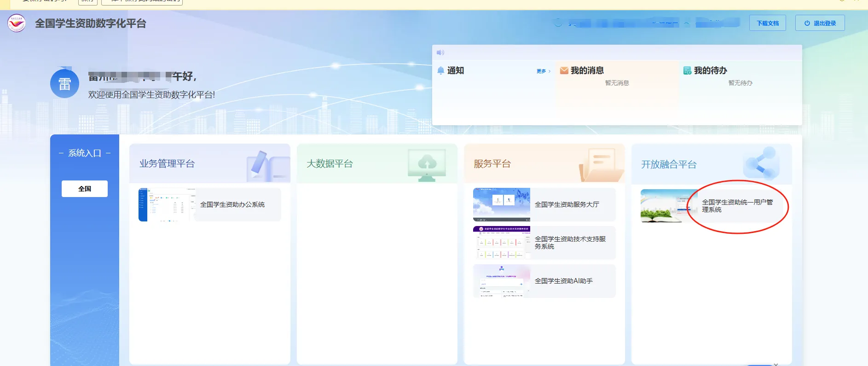Open 全国学生资助技术支持服务系统

coord(570,243)
